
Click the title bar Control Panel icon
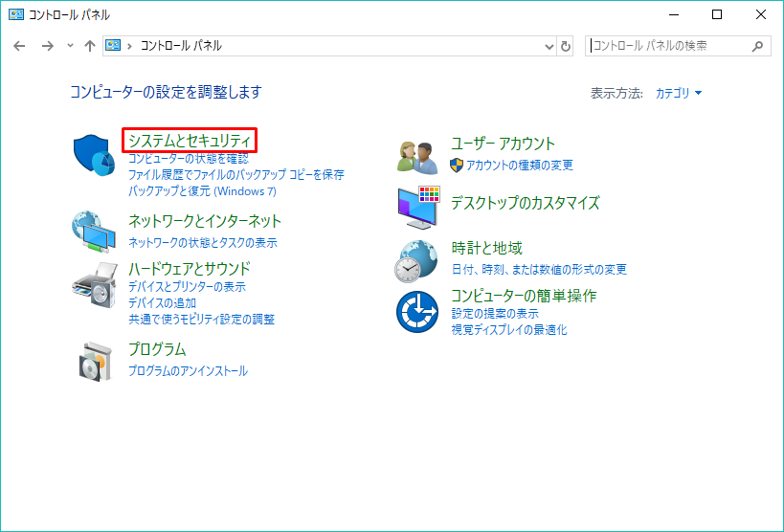coord(16,14)
